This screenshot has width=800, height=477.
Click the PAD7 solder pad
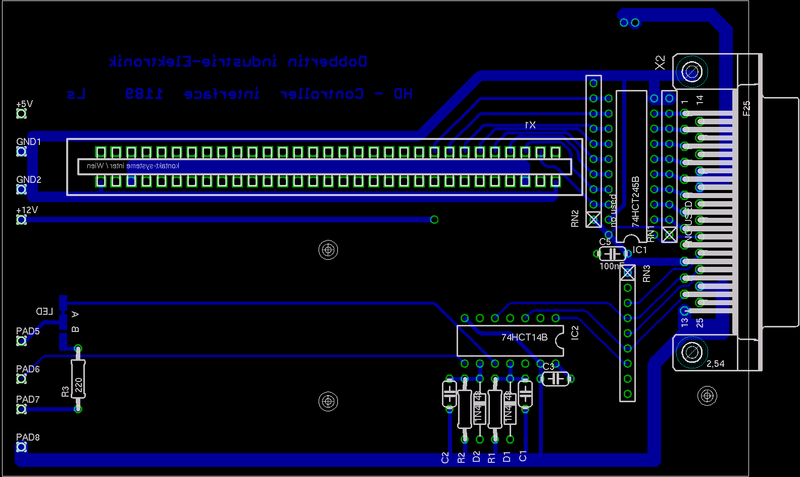[20, 410]
